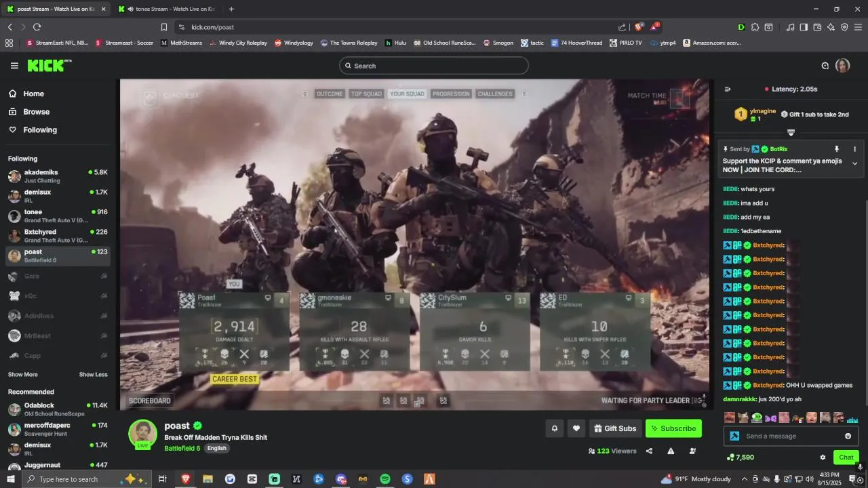This screenshot has height=488, width=868.
Task: Reload the page
Action: [37, 27]
